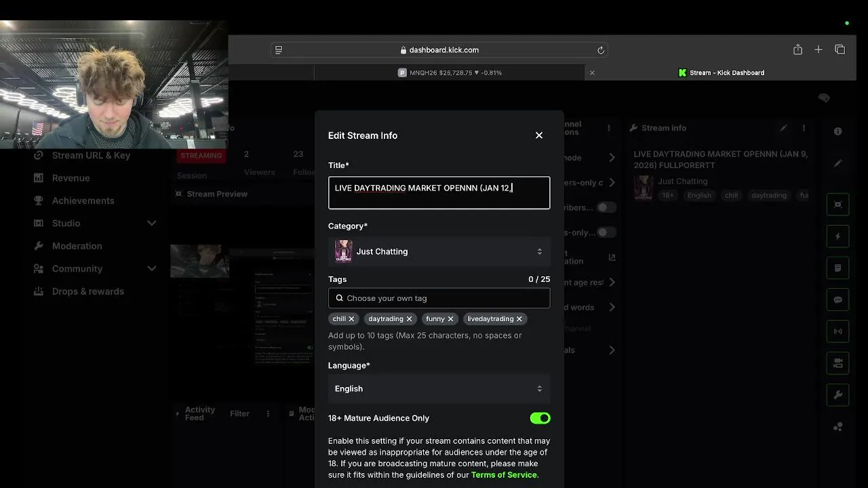The height and width of the screenshot is (488, 868).
Task: Go to Achievements in the sidebar
Action: [83, 201]
